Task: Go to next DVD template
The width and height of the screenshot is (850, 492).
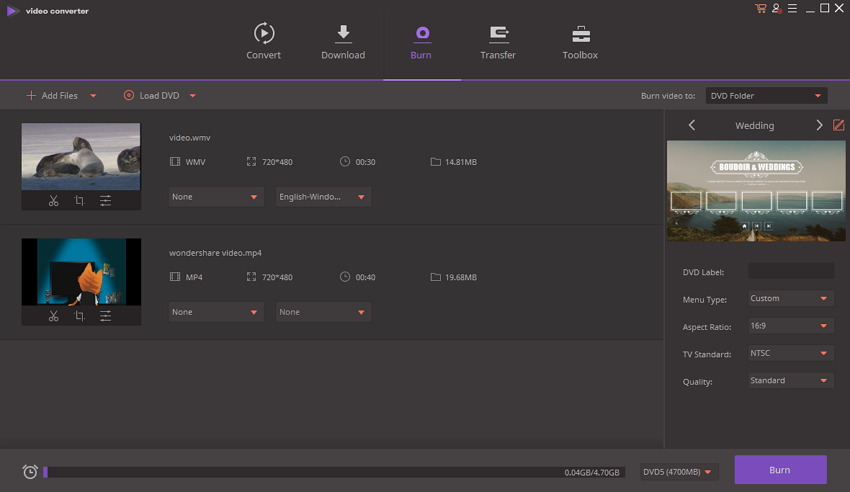Action: coord(819,125)
